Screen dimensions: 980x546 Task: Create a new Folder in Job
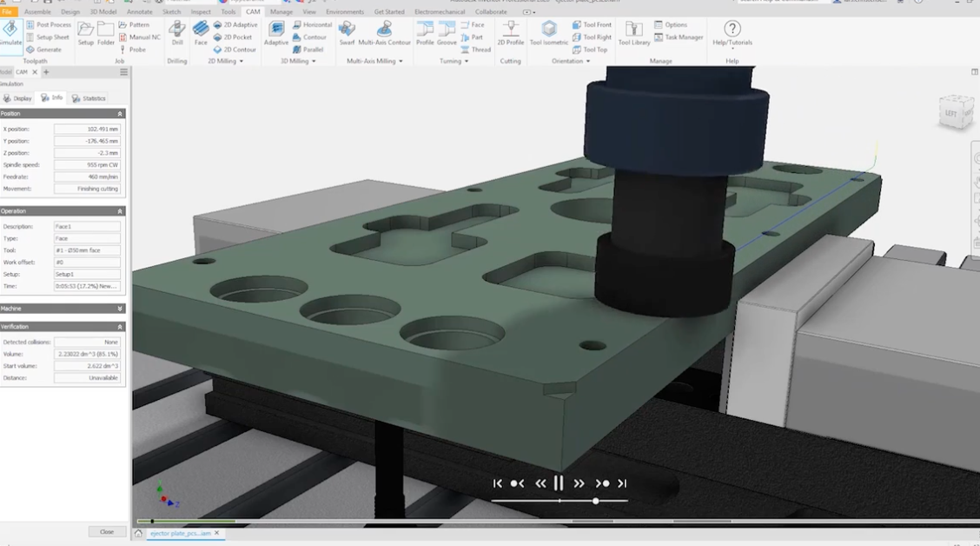106,33
